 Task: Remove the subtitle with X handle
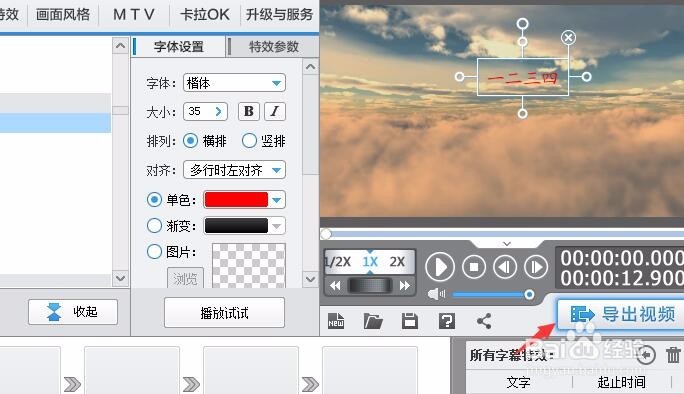pos(568,38)
